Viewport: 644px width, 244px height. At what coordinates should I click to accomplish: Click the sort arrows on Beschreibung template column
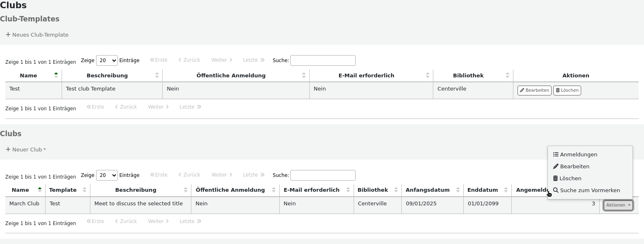pos(157,75)
